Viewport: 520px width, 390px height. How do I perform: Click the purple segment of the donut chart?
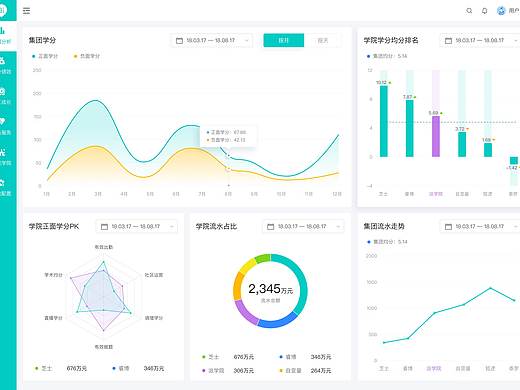coord(245,313)
